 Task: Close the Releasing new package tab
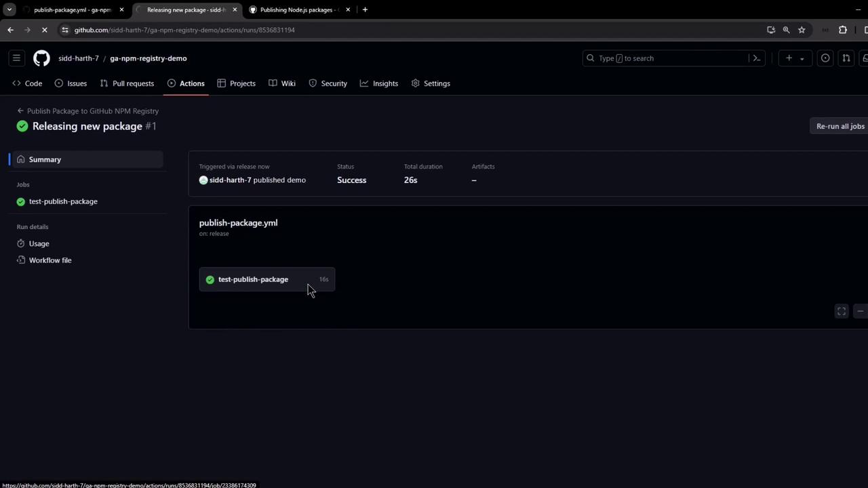click(235, 9)
